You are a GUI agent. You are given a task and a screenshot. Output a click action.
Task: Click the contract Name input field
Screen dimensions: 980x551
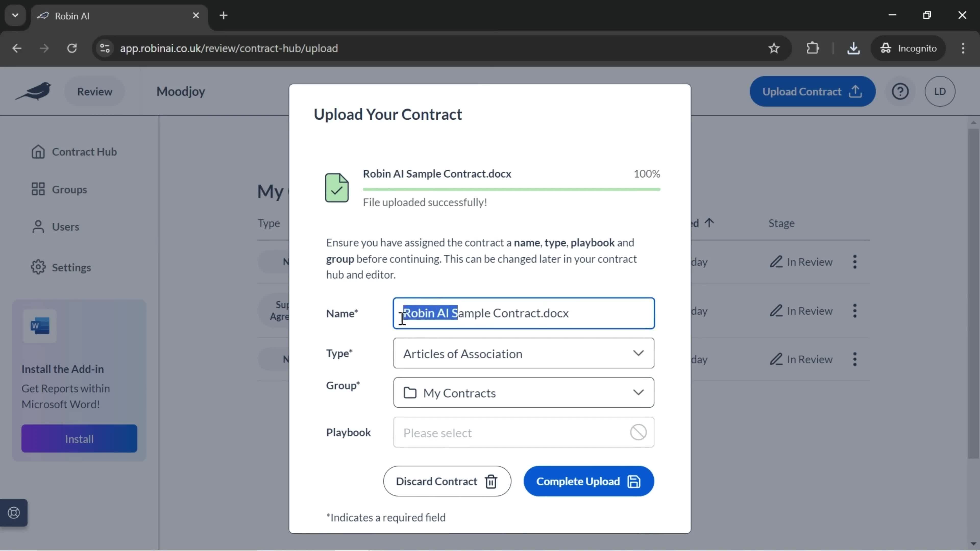524,313
